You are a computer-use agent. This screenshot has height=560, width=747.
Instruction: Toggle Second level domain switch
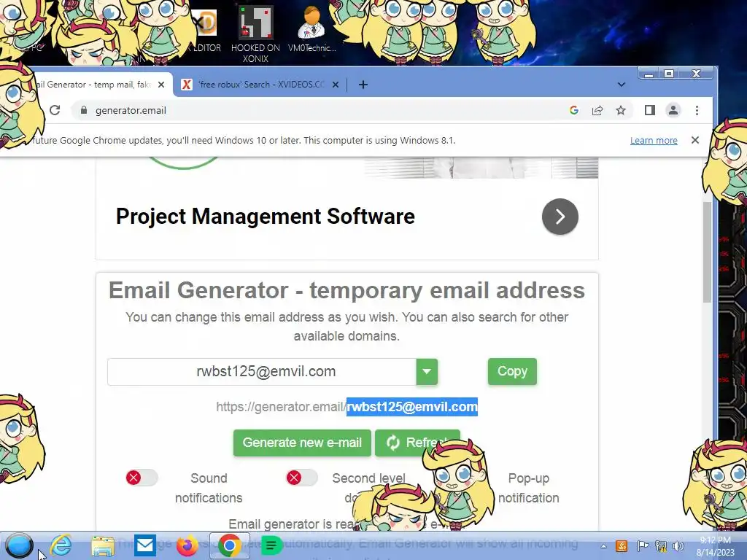pyautogui.click(x=301, y=478)
